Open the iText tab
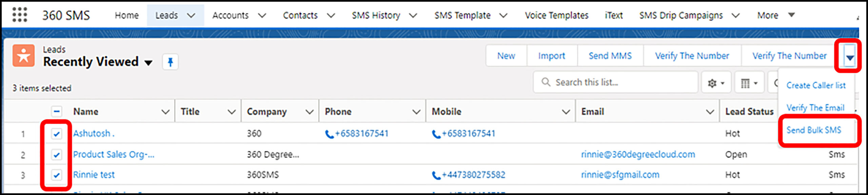 coord(614,15)
